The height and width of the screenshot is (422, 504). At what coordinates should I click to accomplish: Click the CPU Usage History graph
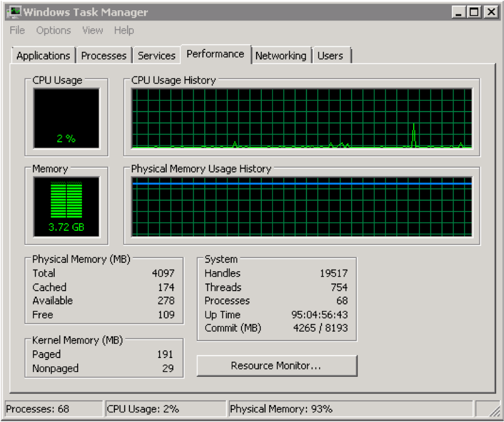301,118
